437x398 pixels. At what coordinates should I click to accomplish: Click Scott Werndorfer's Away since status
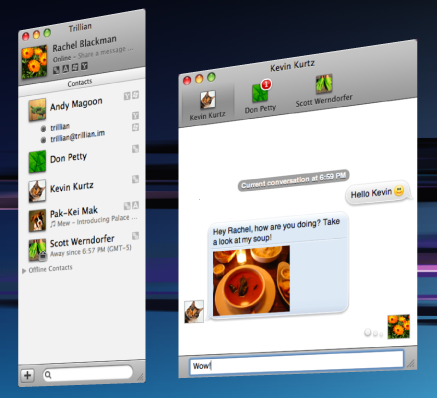91,251
